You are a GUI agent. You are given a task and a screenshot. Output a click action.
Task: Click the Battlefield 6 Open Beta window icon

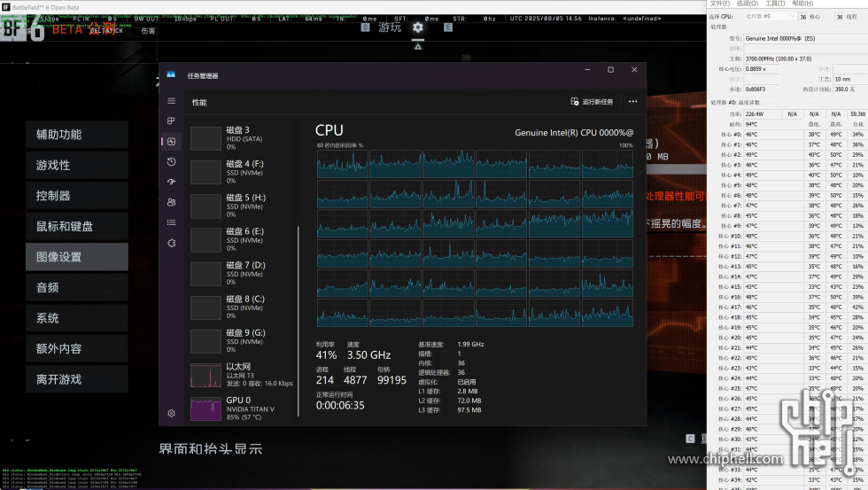tap(6, 7)
